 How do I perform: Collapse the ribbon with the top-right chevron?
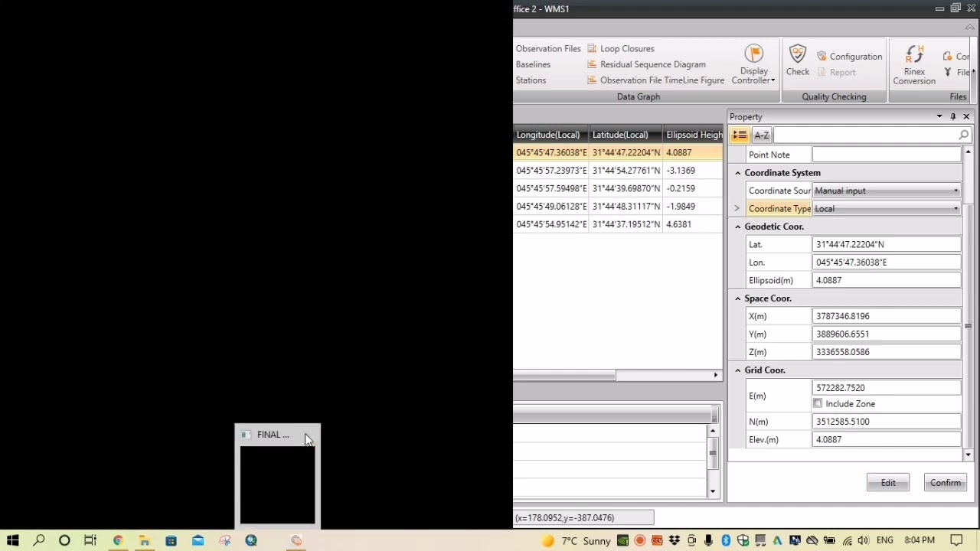pyautogui.click(x=971, y=27)
